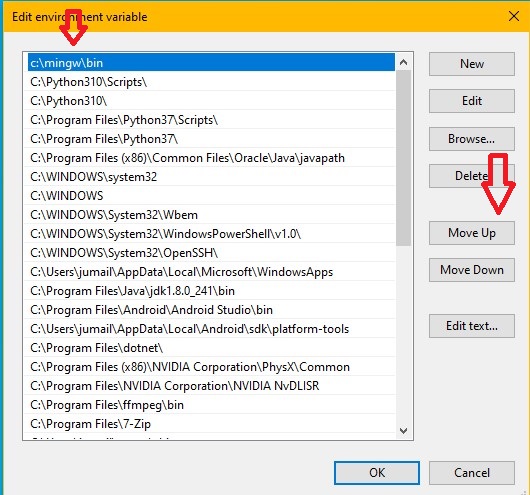Open the Browse... folder picker
Viewport: 530px width, 495px height.
pos(472,139)
